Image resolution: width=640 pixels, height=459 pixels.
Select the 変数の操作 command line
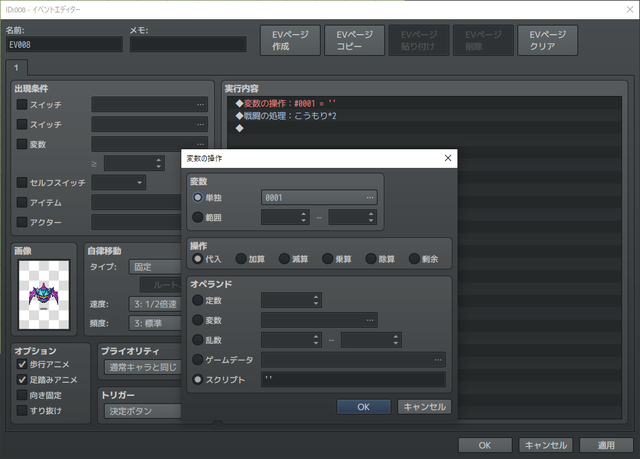[x=424, y=103]
